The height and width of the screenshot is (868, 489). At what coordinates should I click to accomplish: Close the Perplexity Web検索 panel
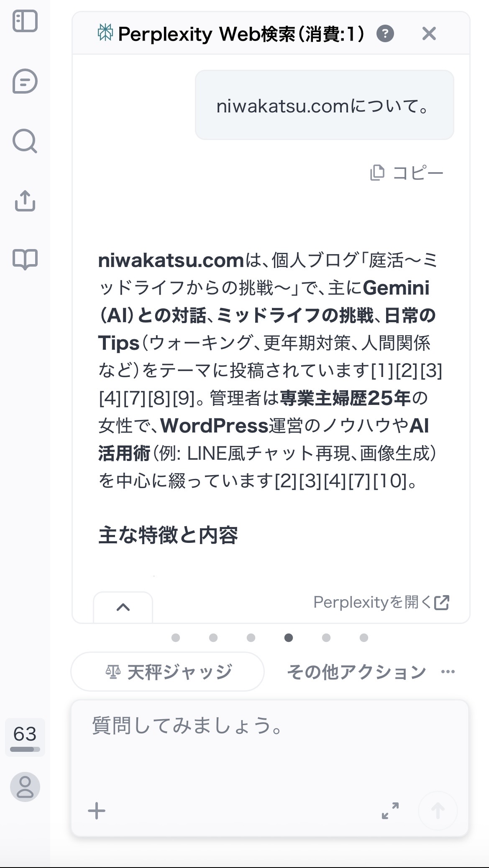429,33
